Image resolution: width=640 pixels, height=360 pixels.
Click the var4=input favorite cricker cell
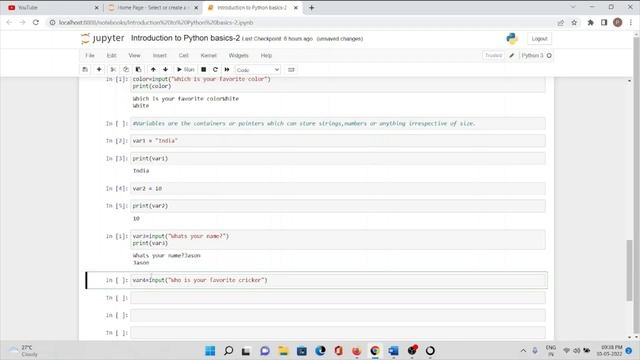338,280
